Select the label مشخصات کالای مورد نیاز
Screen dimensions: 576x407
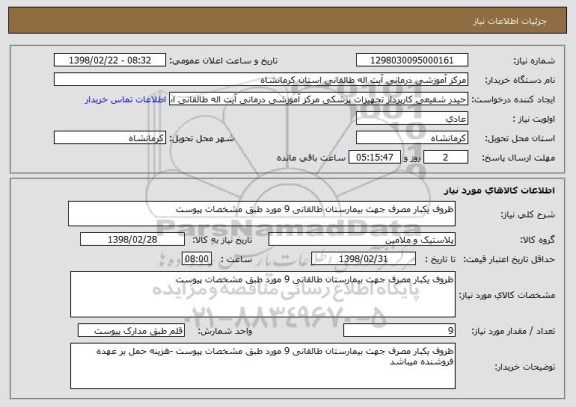[x=507, y=295]
